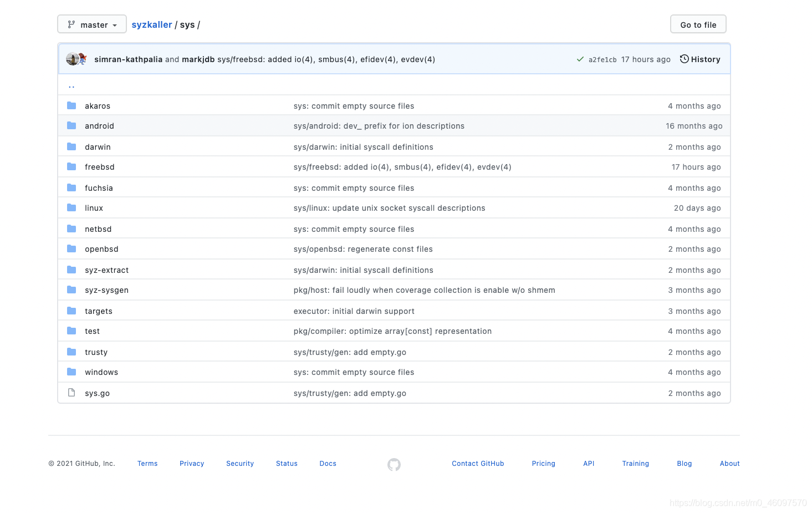The width and height of the screenshot is (812, 513).
Task: Open the master branch dropdown
Action: (x=92, y=24)
